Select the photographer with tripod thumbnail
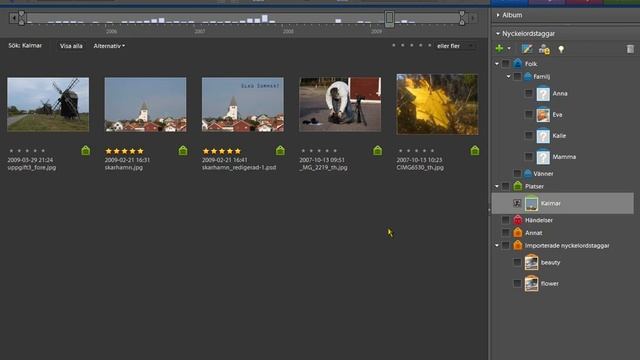This screenshot has height=360, width=640. [x=340, y=104]
